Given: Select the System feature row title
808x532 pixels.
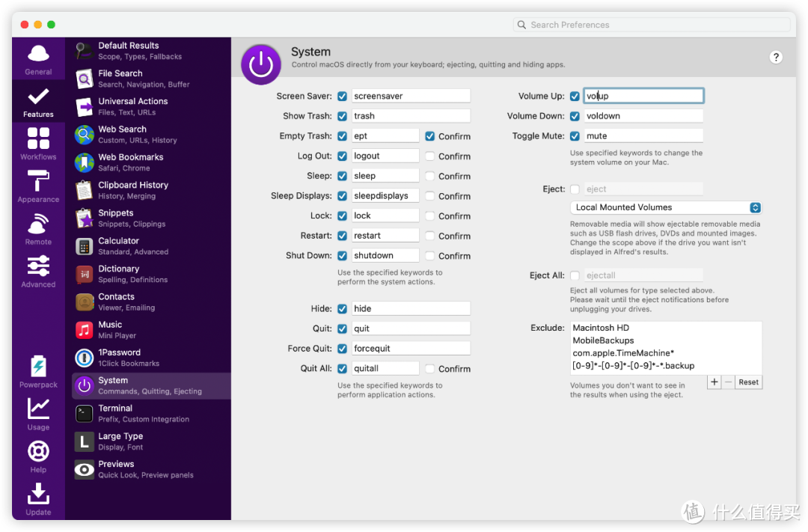Looking at the screenshot, I should [x=113, y=380].
